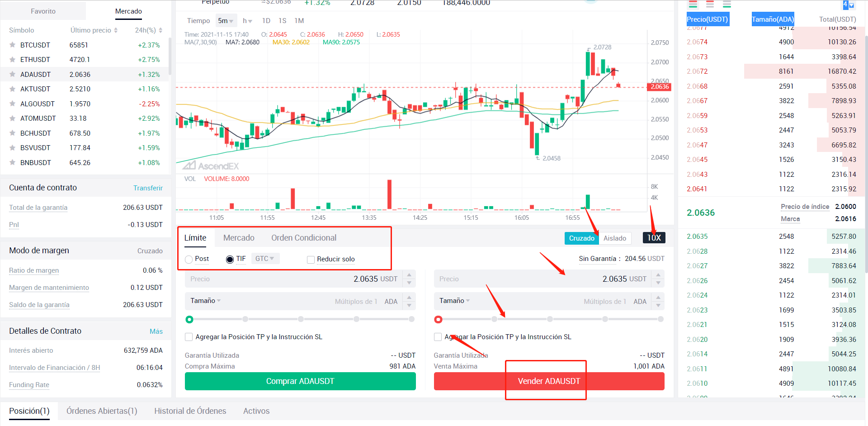
Task: Increase sell price with up arrow
Action: (658, 275)
